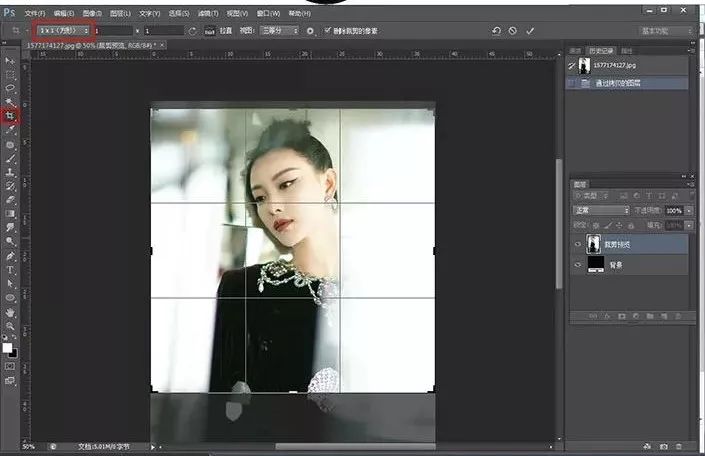Select the Move tool
705x456 pixels.
[10, 61]
